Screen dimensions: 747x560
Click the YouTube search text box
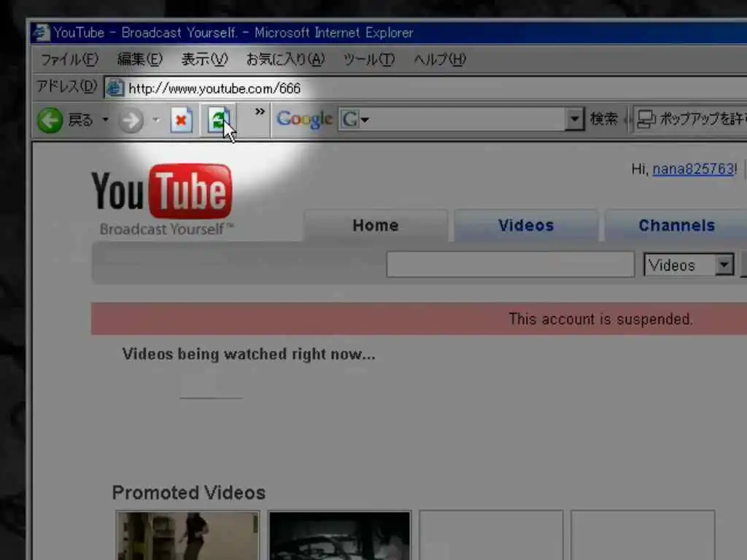pos(510,265)
